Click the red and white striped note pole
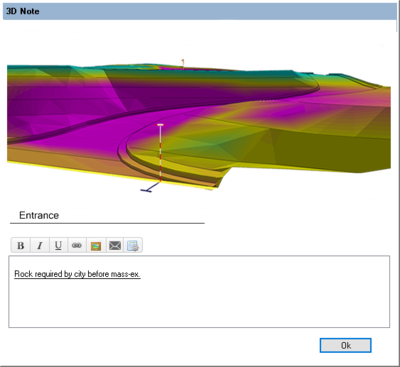The height and width of the screenshot is (367, 400). point(160,154)
